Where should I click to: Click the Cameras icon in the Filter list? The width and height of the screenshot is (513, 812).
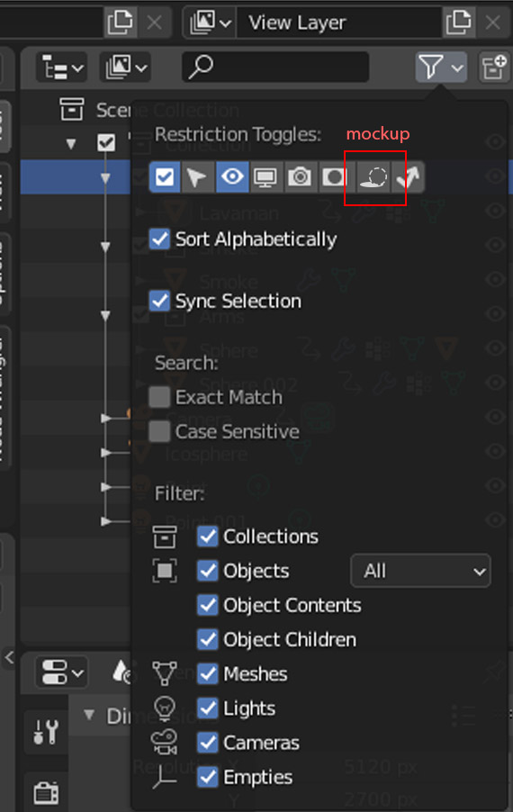(x=164, y=743)
